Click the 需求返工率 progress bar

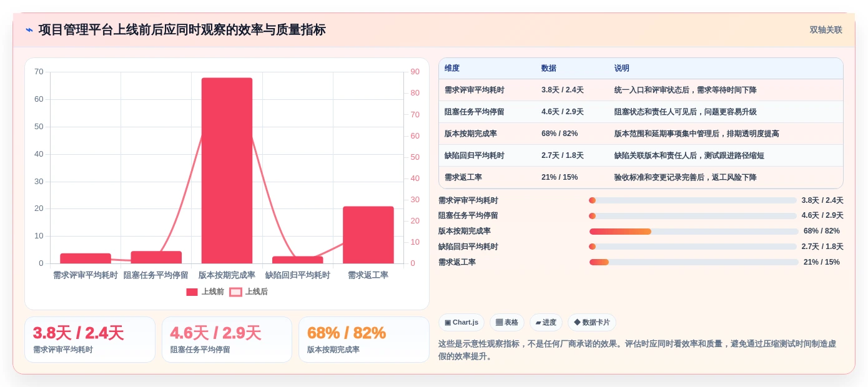(694, 262)
